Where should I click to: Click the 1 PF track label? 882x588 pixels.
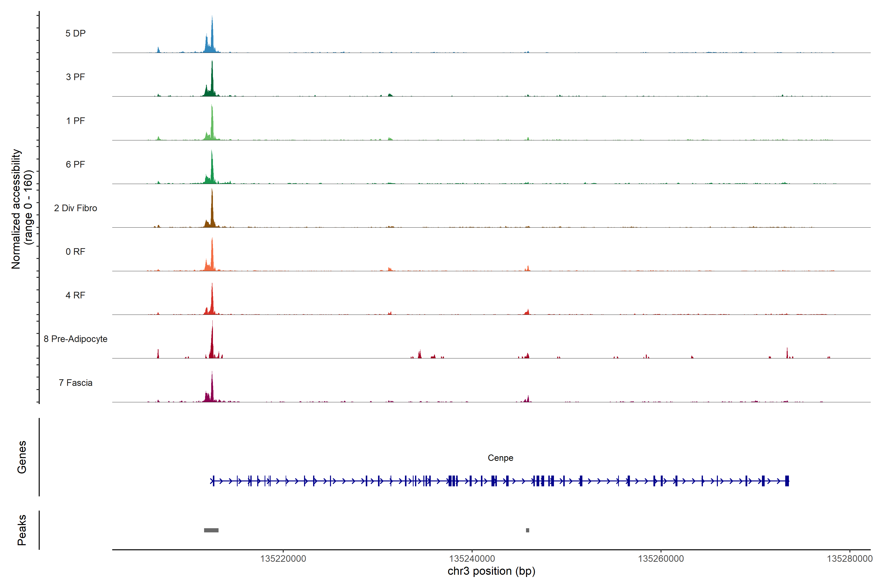tap(75, 121)
